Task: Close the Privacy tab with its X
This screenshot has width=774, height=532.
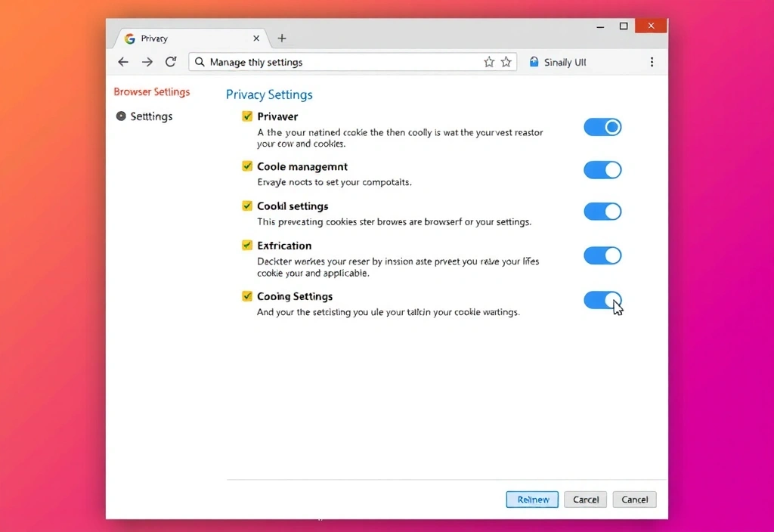Action: [256, 39]
